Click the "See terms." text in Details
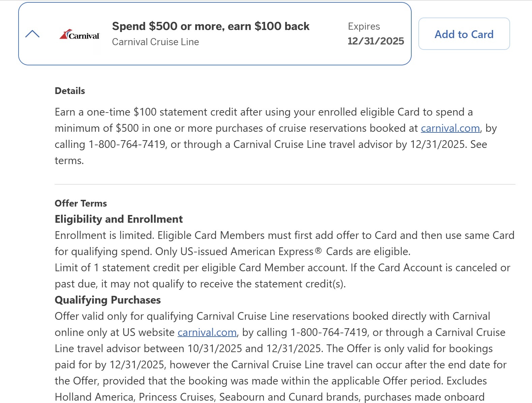The height and width of the screenshot is (403, 532). click(478, 145)
